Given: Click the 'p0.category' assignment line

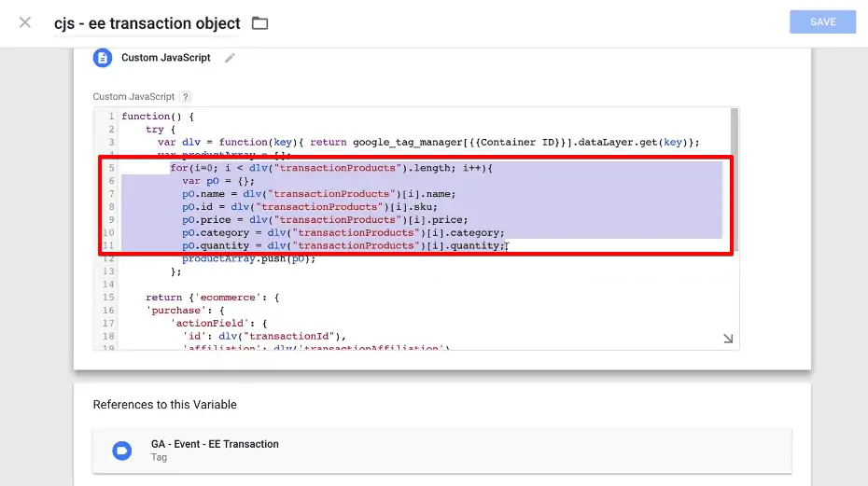Looking at the screenshot, I should point(343,232).
